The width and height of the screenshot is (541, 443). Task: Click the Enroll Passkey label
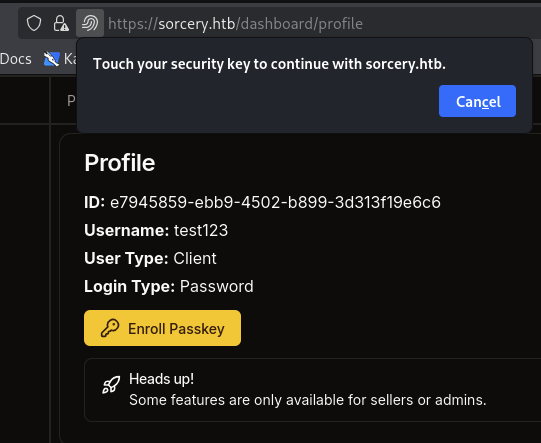176,329
